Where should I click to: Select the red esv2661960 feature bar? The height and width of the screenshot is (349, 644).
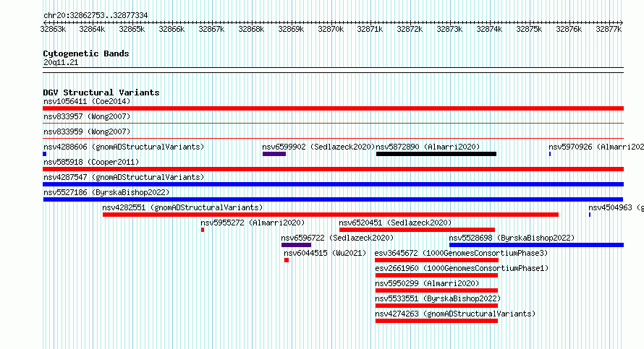click(436, 275)
